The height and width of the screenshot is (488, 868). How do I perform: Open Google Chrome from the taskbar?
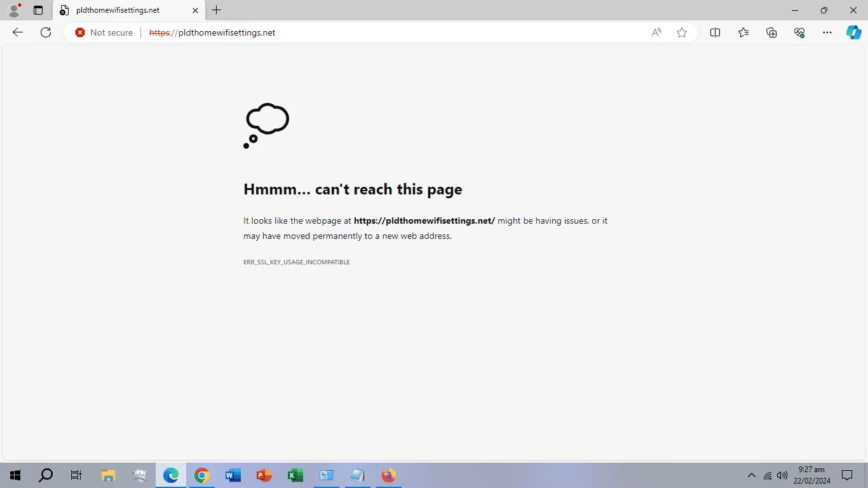202,475
